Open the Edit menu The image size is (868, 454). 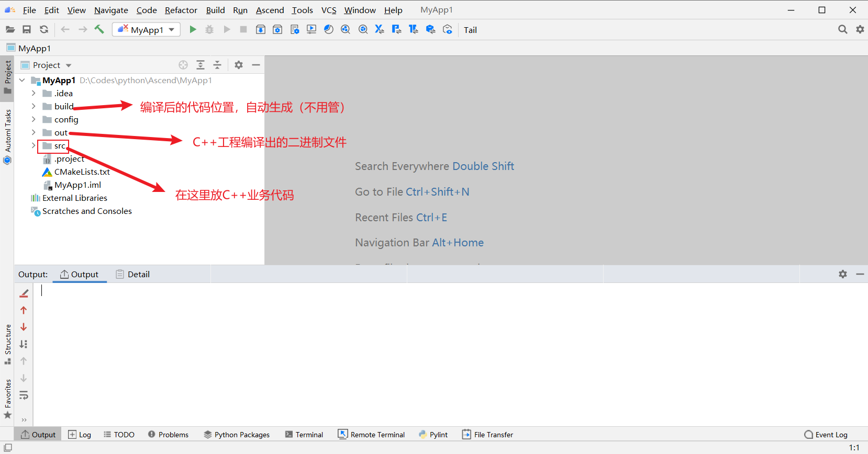52,10
